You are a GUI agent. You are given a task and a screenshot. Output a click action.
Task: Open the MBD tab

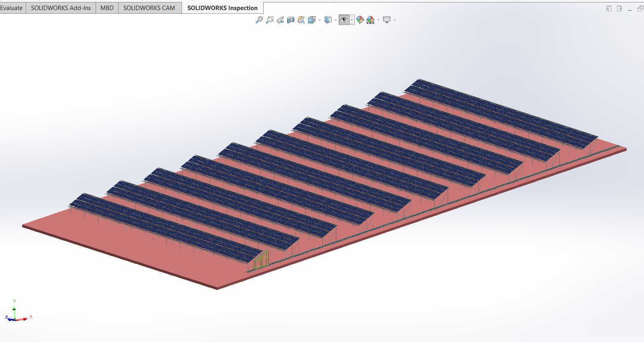pyautogui.click(x=107, y=8)
